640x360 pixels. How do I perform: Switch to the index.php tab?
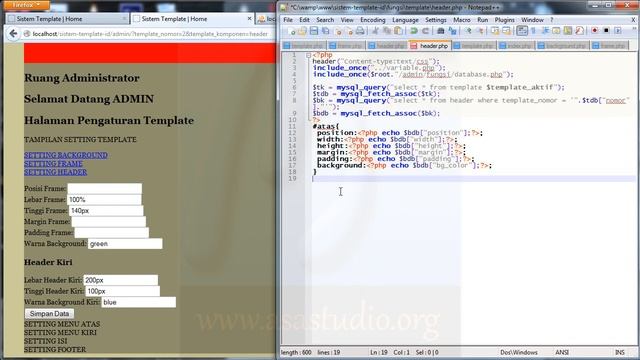516,46
